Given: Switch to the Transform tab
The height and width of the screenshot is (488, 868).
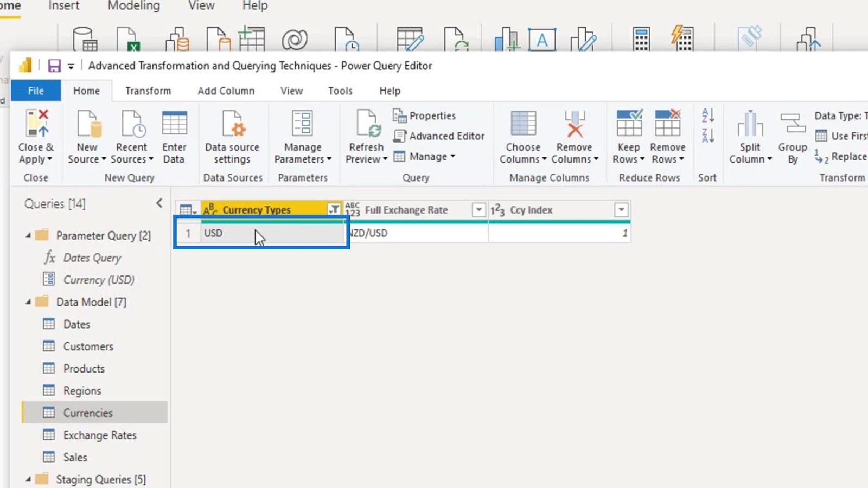Looking at the screenshot, I should coord(148,91).
